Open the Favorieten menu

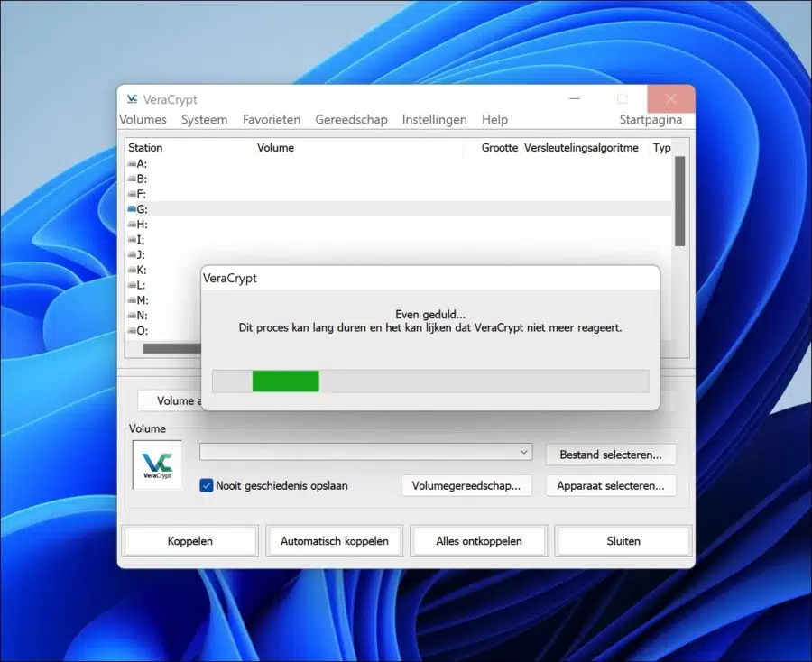272,120
